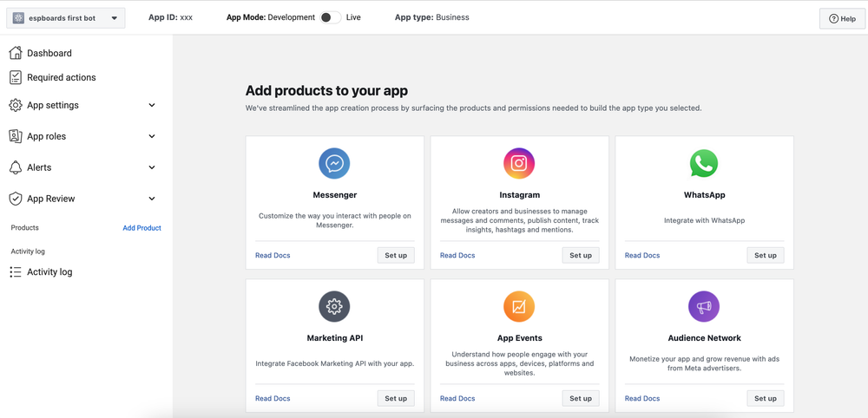The image size is (868, 418).
Task: Open the Activity log page
Action: coord(49,271)
